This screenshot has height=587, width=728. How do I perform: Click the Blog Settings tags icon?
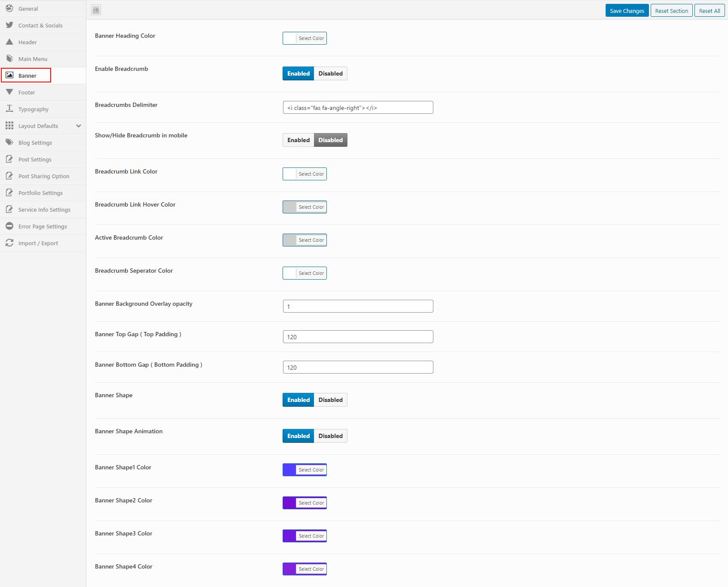coord(9,142)
